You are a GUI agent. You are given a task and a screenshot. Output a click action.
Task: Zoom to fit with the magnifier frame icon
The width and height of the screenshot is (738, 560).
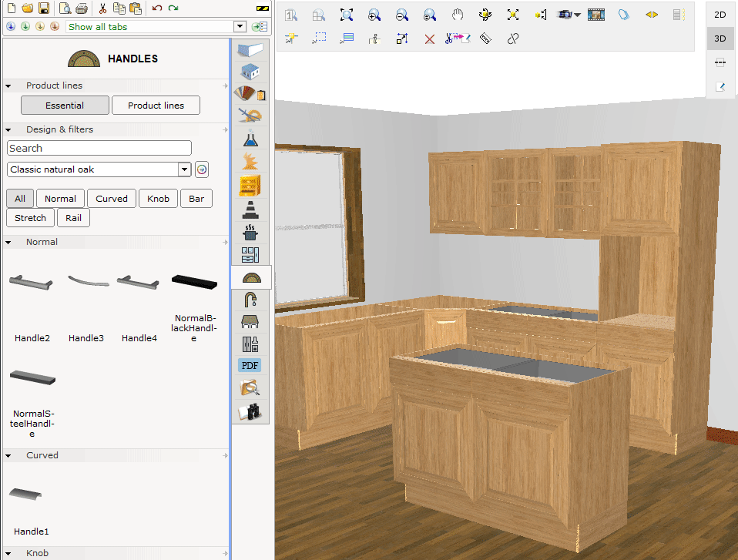tap(347, 15)
